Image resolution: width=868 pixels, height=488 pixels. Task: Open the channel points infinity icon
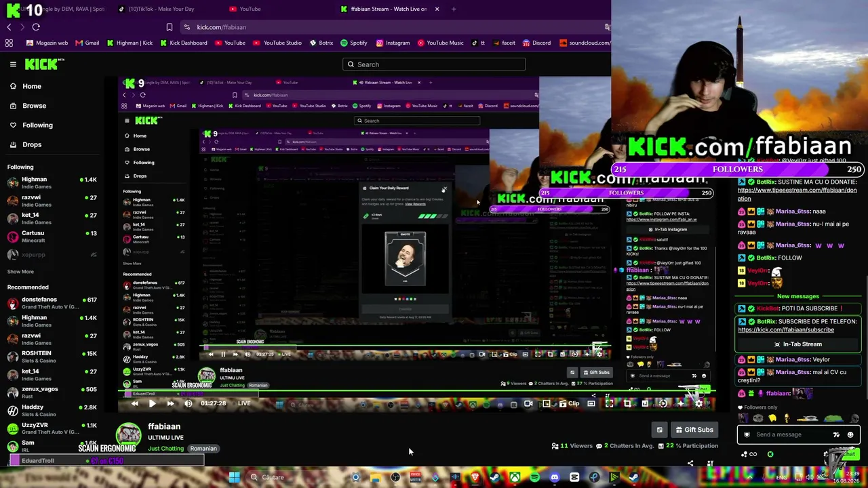(x=753, y=454)
